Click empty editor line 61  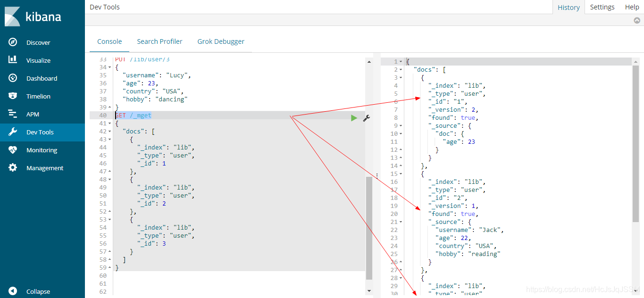click(239, 284)
